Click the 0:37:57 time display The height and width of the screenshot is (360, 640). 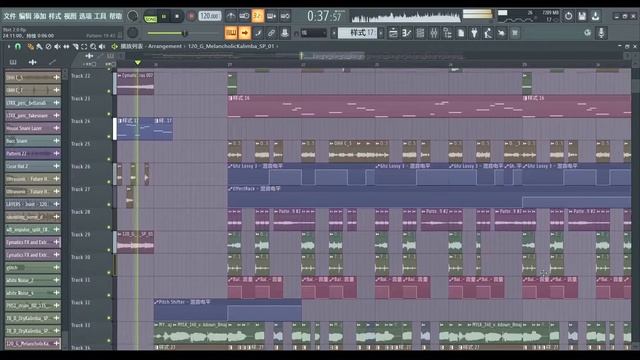(324, 16)
